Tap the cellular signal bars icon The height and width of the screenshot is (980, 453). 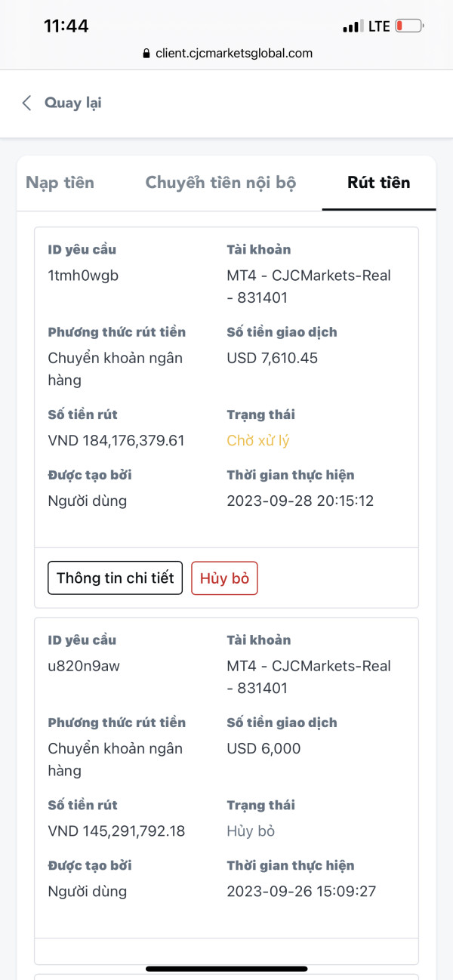tap(352, 27)
